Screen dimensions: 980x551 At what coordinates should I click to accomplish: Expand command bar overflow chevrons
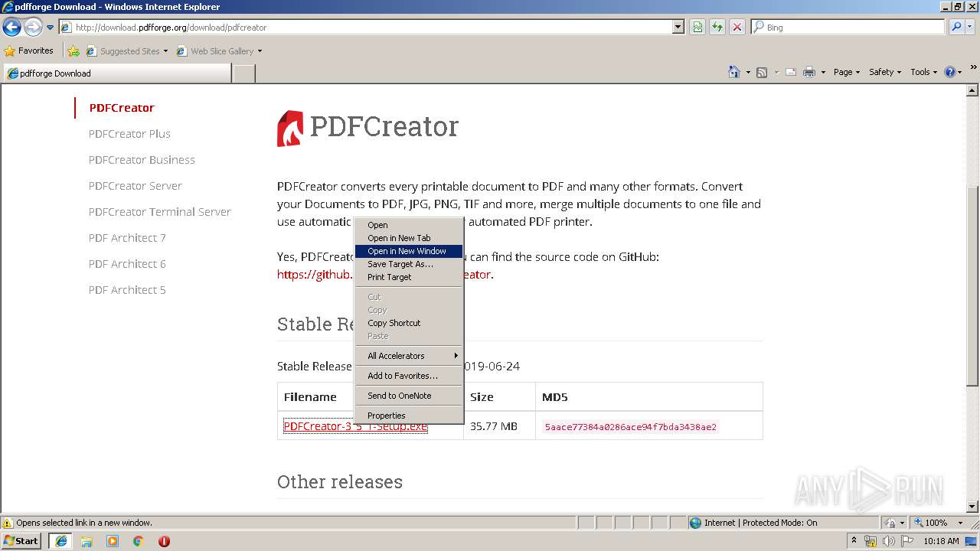pos(974,68)
